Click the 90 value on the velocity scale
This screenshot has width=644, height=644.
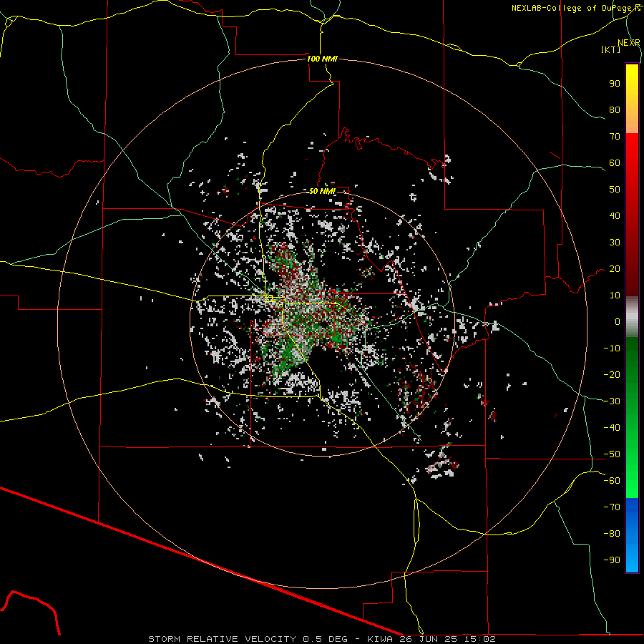pyautogui.click(x=615, y=84)
